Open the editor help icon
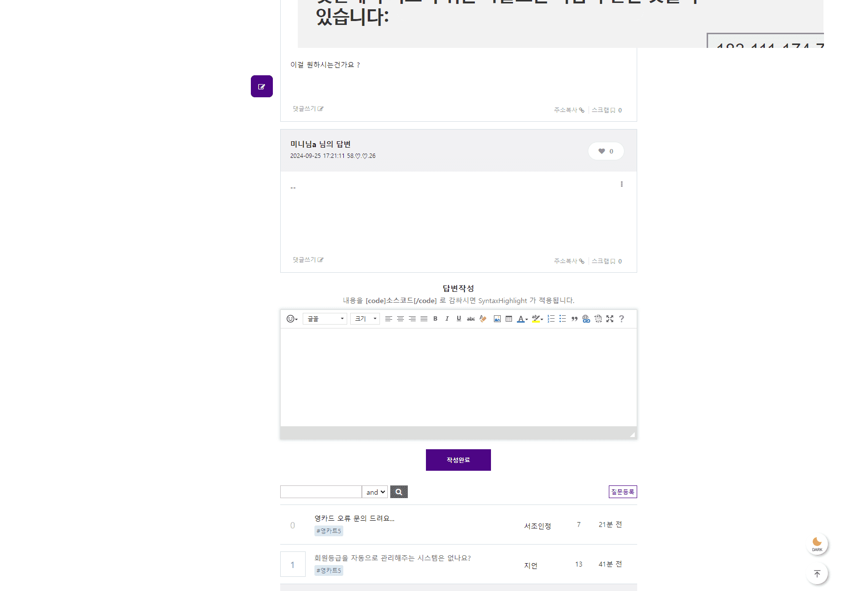The image size is (868, 591). pyautogui.click(x=622, y=319)
